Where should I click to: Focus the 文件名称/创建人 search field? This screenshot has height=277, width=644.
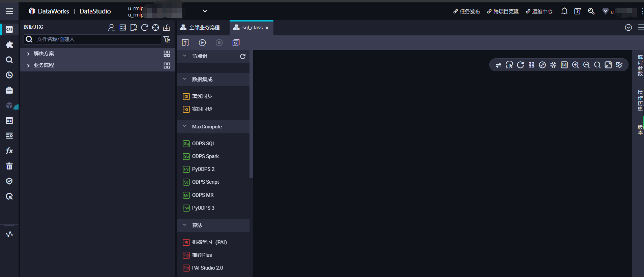click(x=92, y=39)
